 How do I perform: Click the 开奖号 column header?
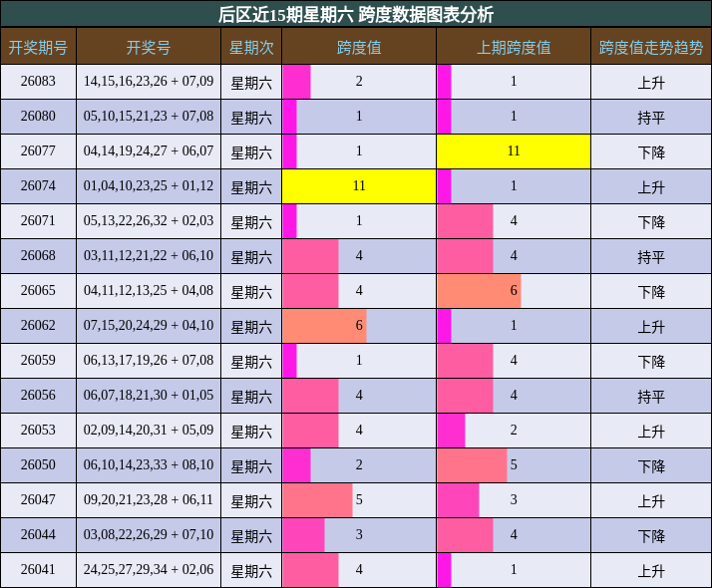[x=149, y=47]
